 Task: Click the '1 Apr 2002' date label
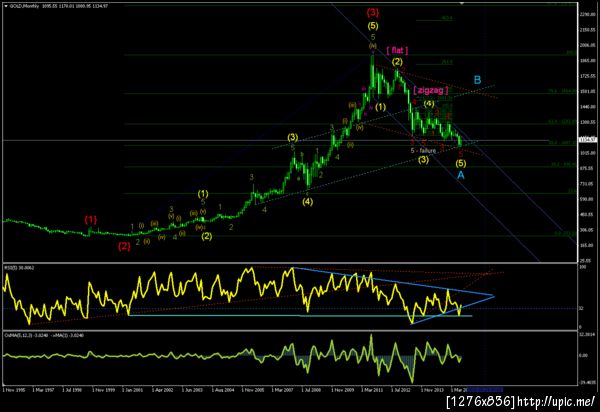[x=162, y=390]
